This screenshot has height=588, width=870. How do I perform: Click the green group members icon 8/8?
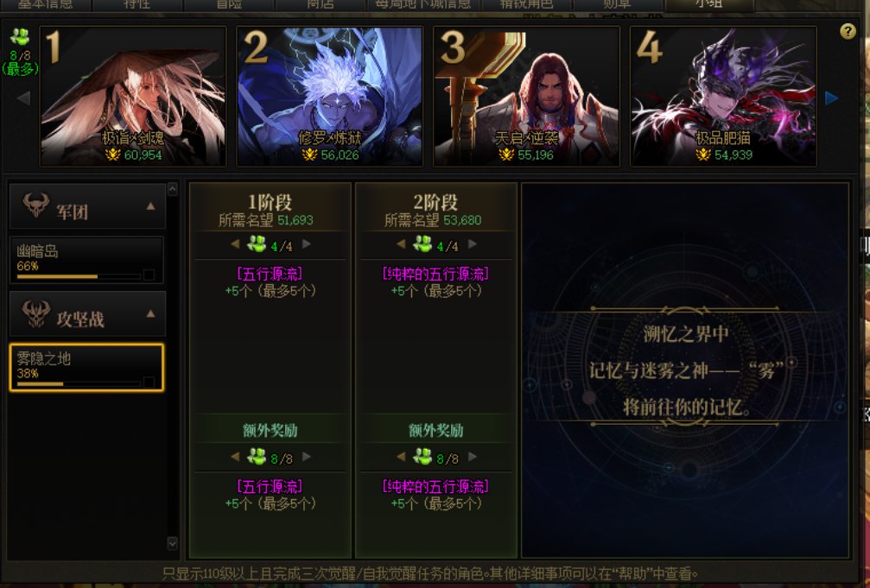pyautogui.click(x=20, y=37)
